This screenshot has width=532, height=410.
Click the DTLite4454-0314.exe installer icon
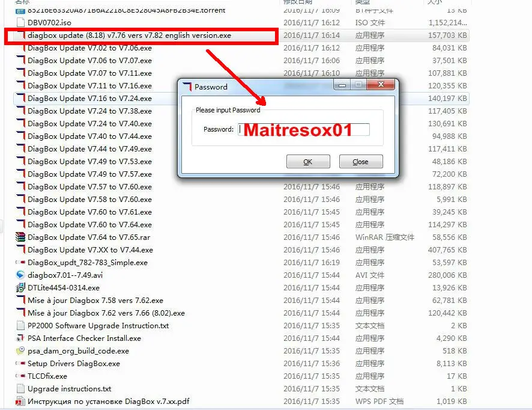20,288
